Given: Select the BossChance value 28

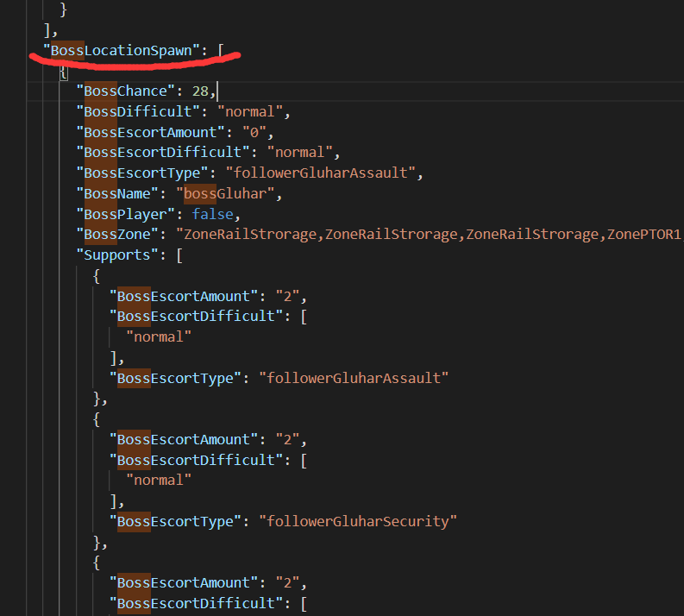Looking at the screenshot, I should [x=200, y=91].
